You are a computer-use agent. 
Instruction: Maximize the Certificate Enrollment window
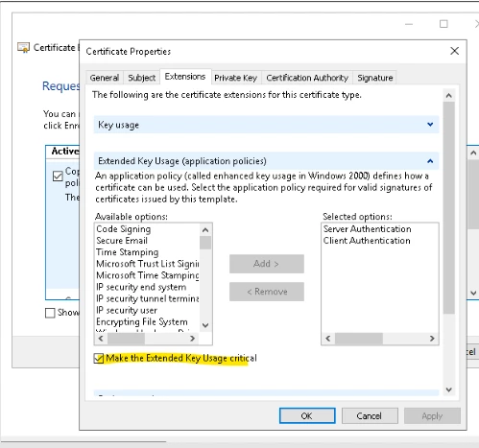(443, 24)
